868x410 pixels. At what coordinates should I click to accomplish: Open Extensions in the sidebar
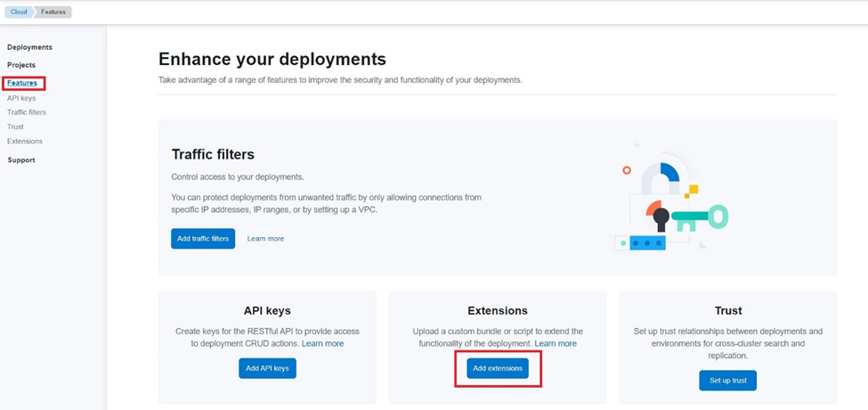(x=25, y=141)
